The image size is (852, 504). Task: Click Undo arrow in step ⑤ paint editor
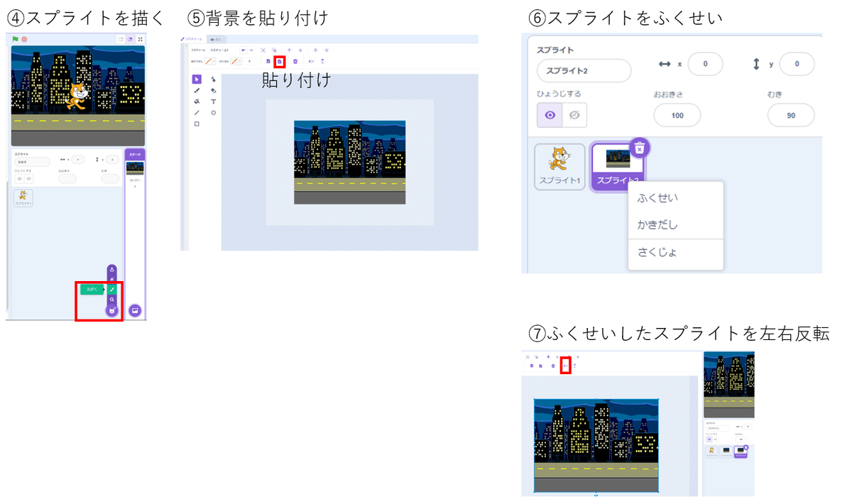pos(244,50)
